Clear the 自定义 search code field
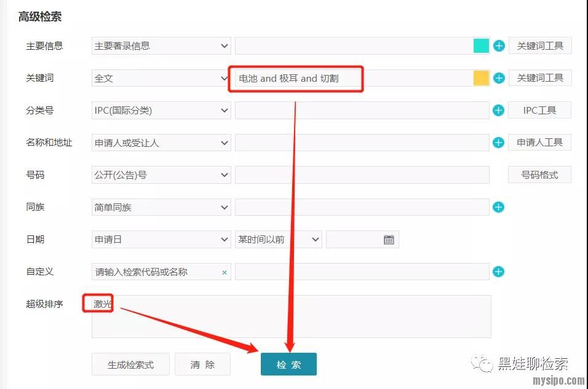Viewport: 588px width, 389px height. [x=224, y=272]
